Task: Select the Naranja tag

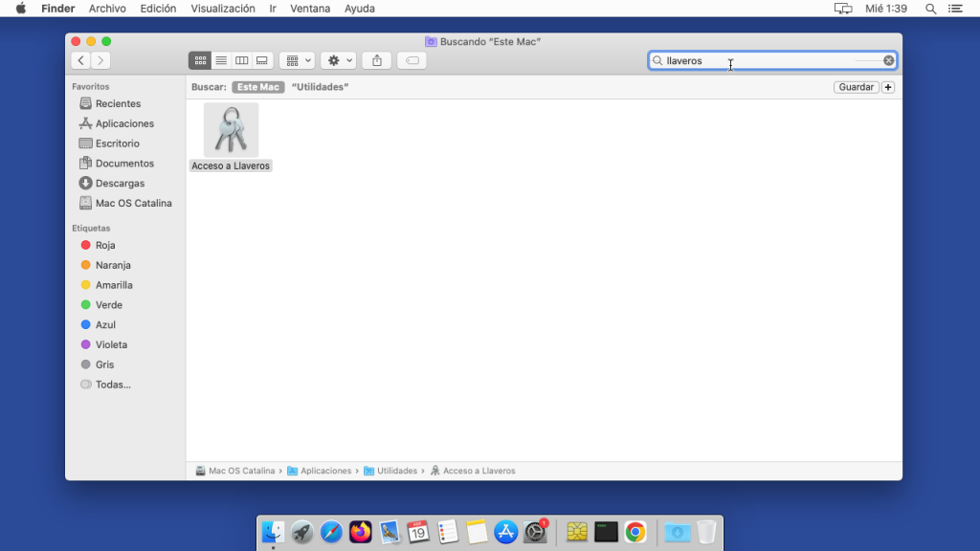Action: click(x=113, y=266)
